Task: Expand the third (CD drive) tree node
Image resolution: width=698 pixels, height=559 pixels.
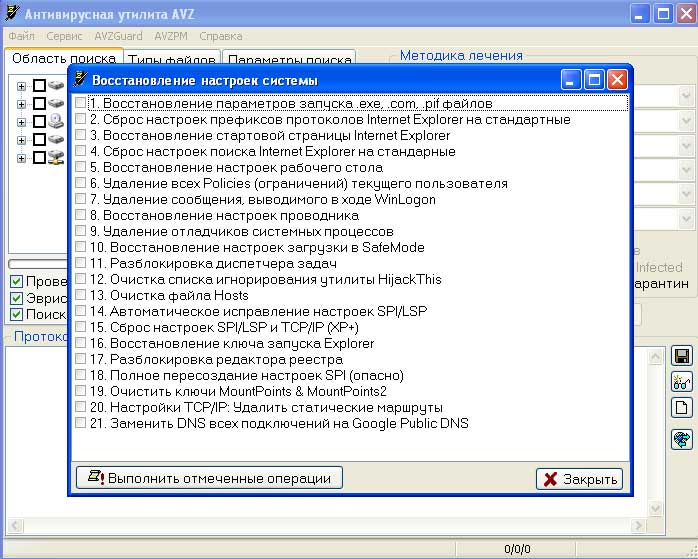Action: (x=21, y=122)
